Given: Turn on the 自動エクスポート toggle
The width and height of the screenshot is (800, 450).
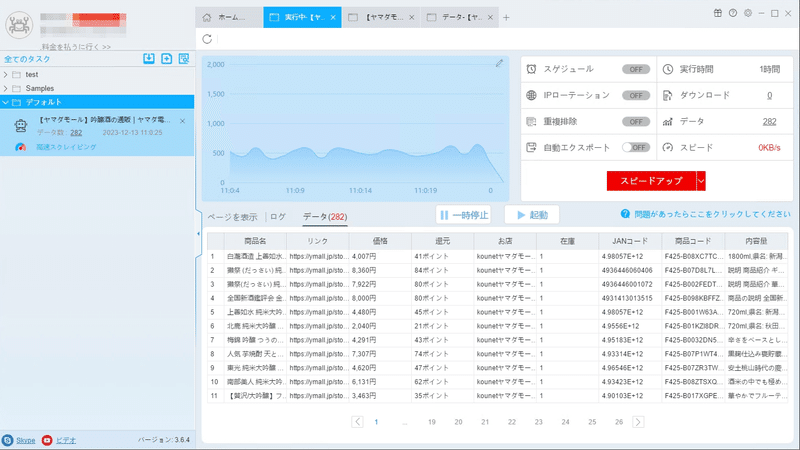Looking at the screenshot, I should pos(636,147).
